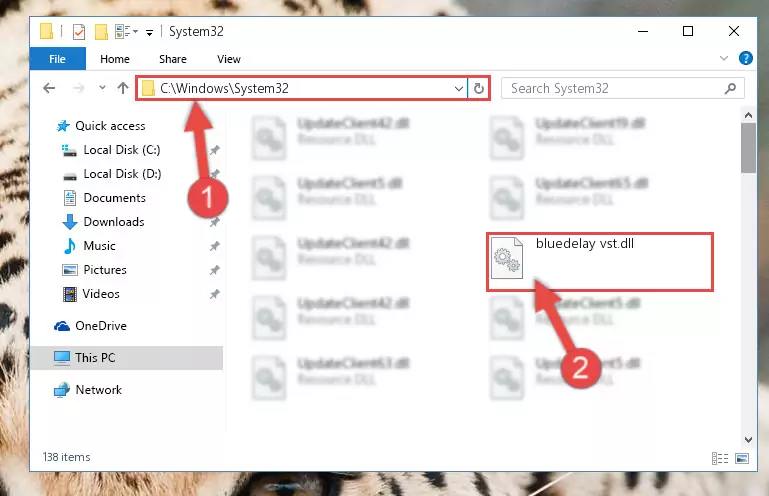This screenshot has width=769, height=496.
Task: Click the scroll down arrow of file list
Action: click(x=748, y=440)
